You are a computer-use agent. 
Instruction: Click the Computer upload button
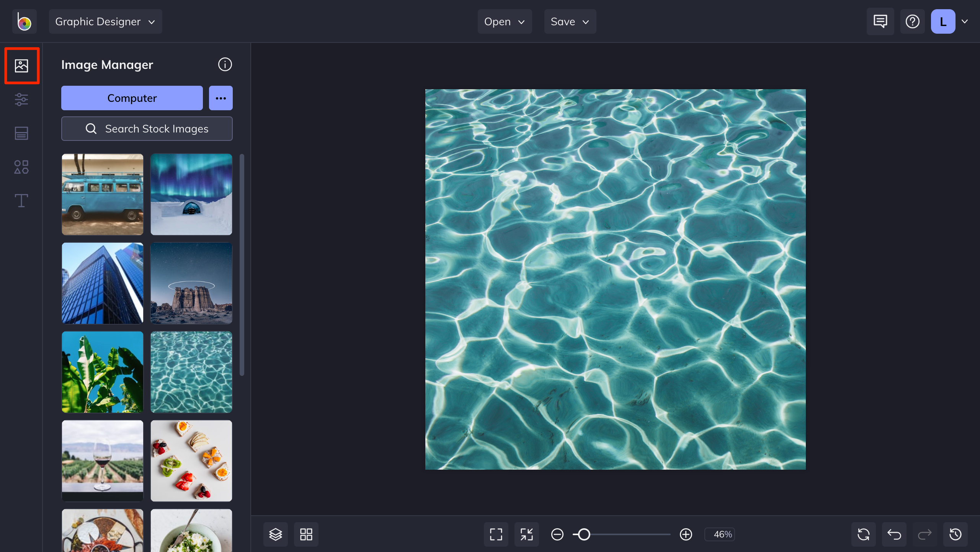(x=132, y=98)
